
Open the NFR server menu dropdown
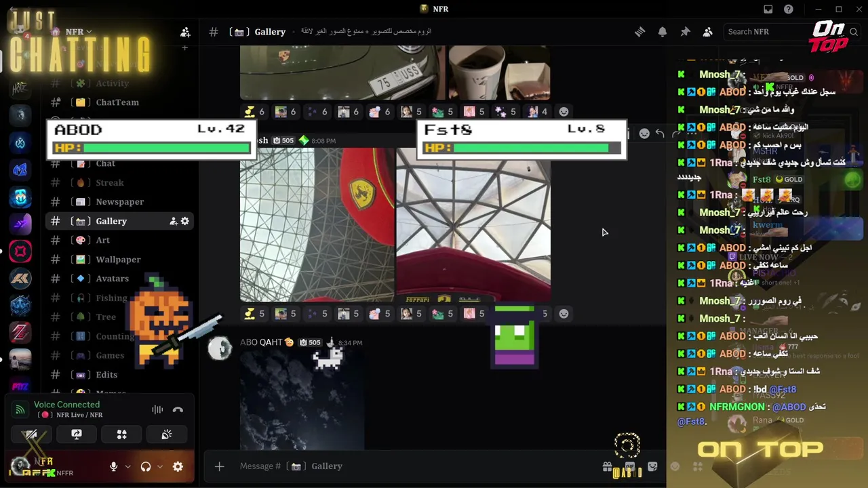pos(79,32)
